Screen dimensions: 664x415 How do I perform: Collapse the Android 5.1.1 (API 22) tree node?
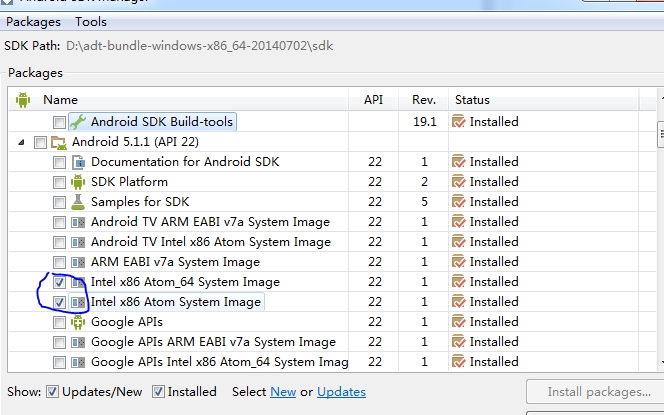pos(21,142)
